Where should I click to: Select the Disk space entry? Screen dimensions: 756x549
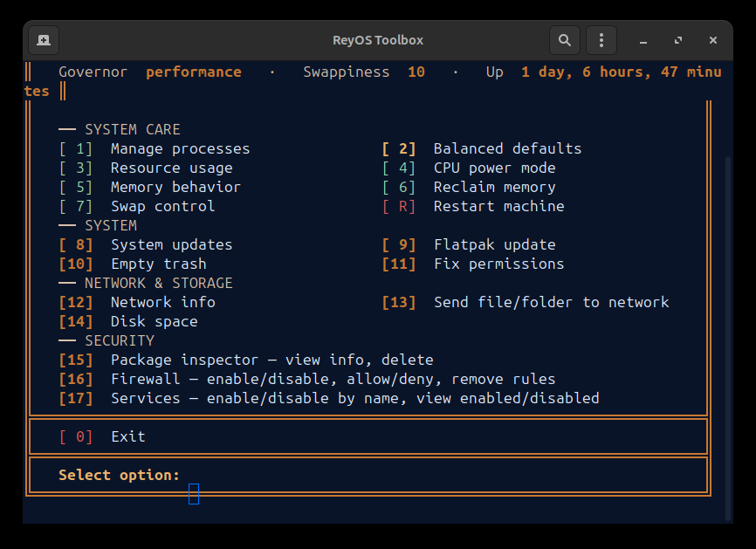pos(128,321)
